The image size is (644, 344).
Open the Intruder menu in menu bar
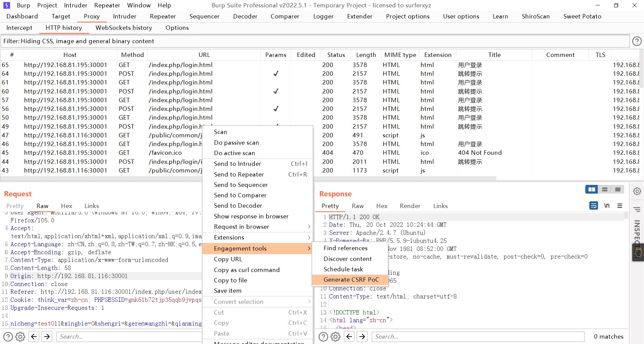[75, 5]
